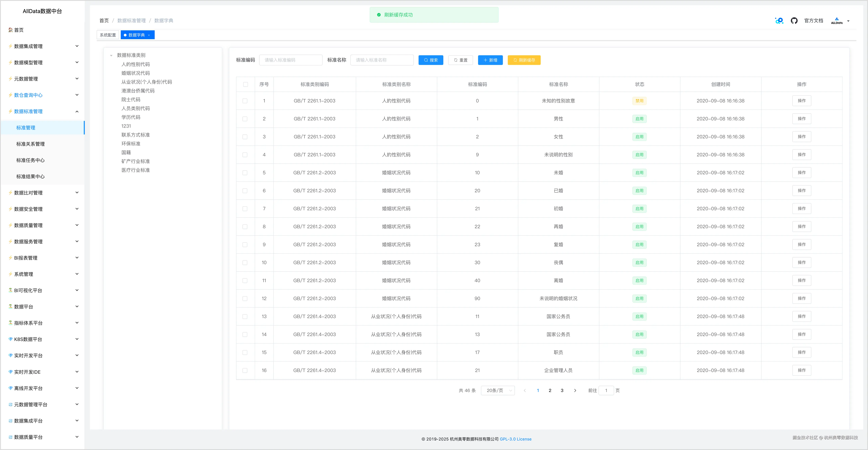Click the yellow 刷新缓存 refresh button
The height and width of the screenshot is (450, 868).
pyautogui.click(x=524, y=60)
